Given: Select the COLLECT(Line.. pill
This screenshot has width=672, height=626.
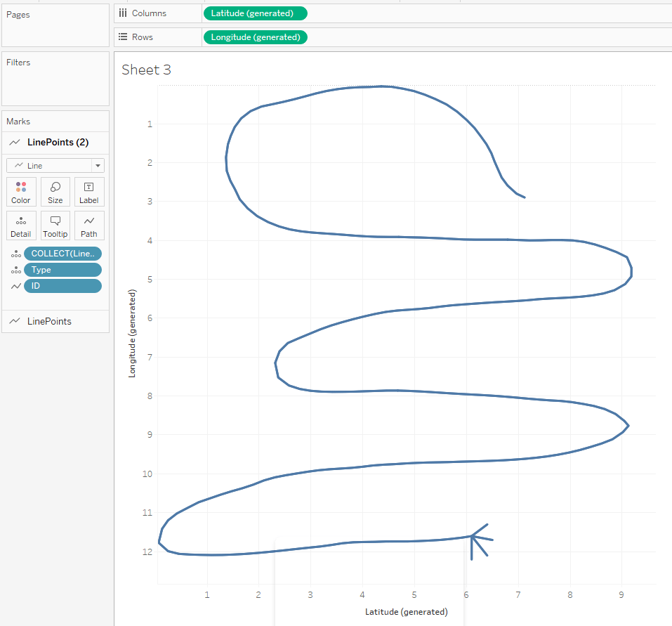Looking at the screenshot, I should pyautogui.click(x=62, y=254).
